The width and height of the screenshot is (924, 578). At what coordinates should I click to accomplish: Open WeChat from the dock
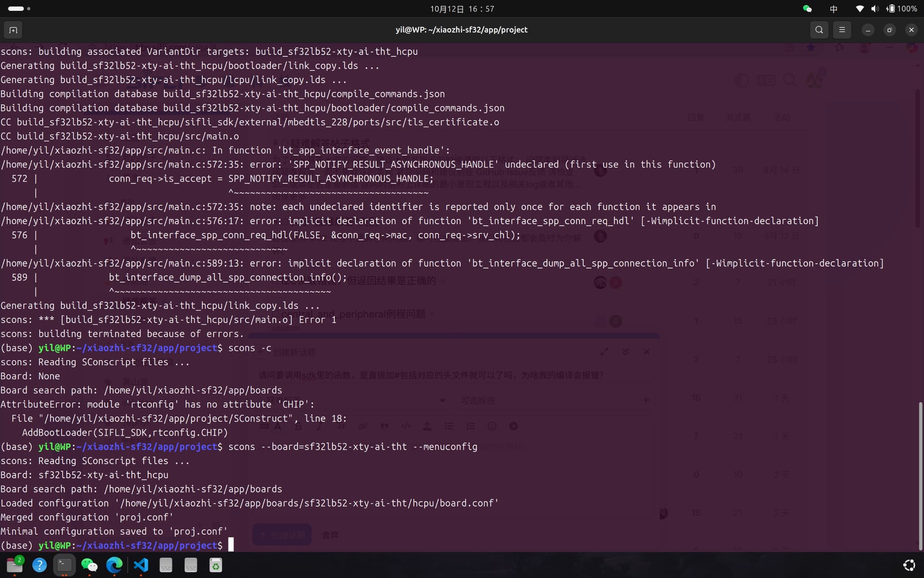click(90, 565)
